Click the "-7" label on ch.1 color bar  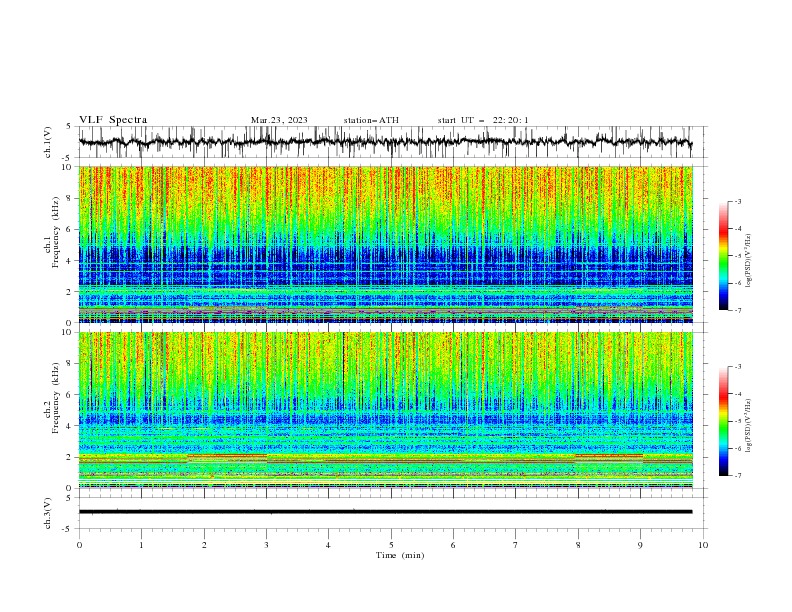tap(738, 310)
